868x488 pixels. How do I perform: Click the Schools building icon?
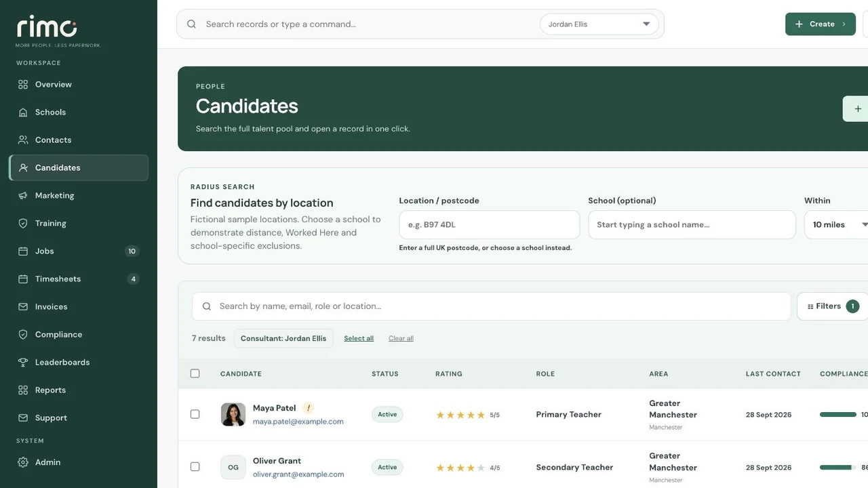[x=23, y=113]
